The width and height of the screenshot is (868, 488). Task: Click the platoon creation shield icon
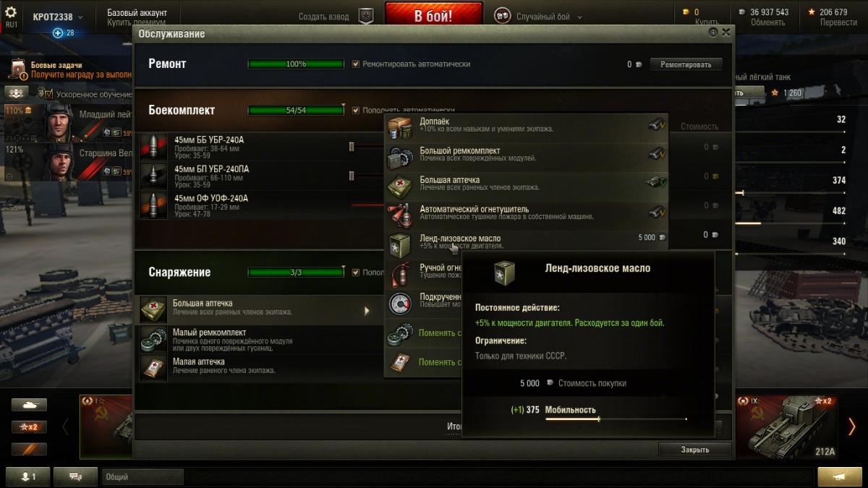coord(367,16)
